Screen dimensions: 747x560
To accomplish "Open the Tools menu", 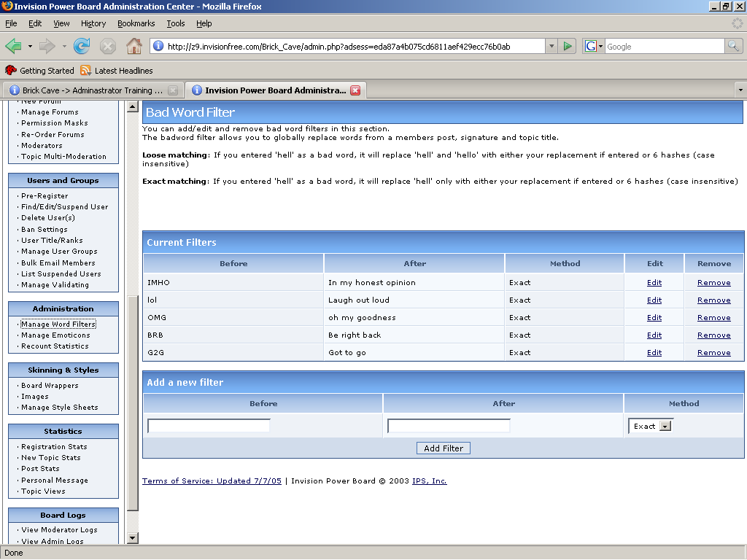I will (176, 23).
